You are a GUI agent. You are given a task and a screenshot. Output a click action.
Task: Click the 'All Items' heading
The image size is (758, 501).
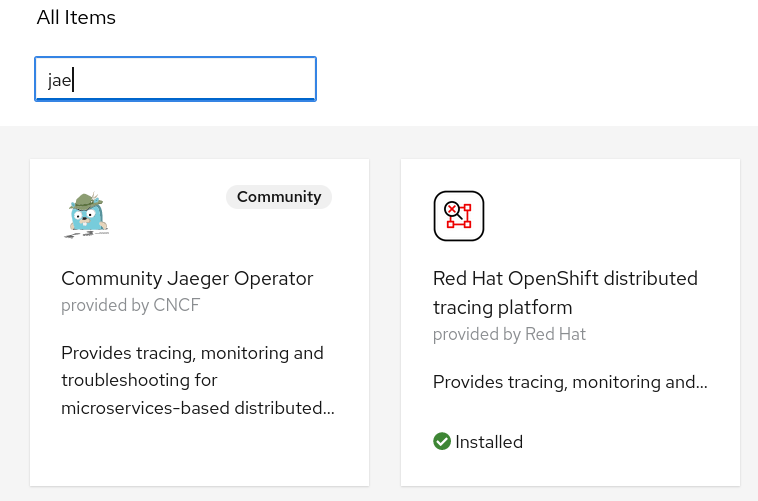(76, 17)
